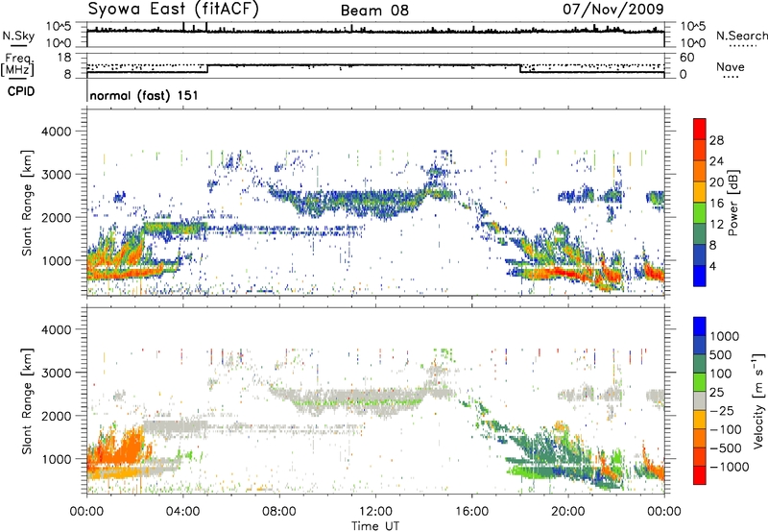Click the '3000' range tick of the velocity panel
Image resolution: width=768 pixels, height=532 pixels.
pos(57,373)
